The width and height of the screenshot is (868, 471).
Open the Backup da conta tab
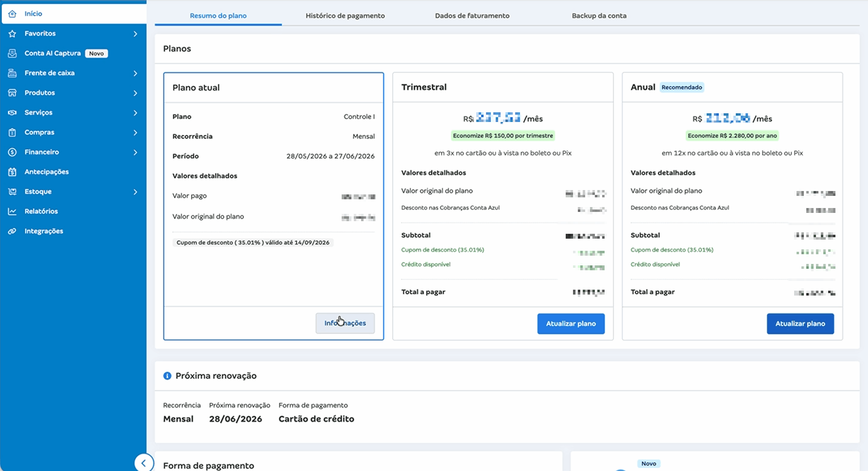(599, 16)
